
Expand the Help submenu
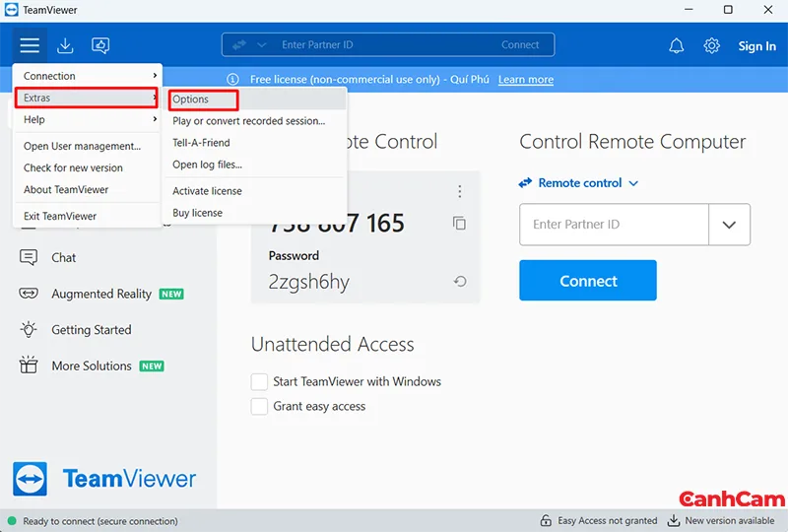(x=87, y=119)
